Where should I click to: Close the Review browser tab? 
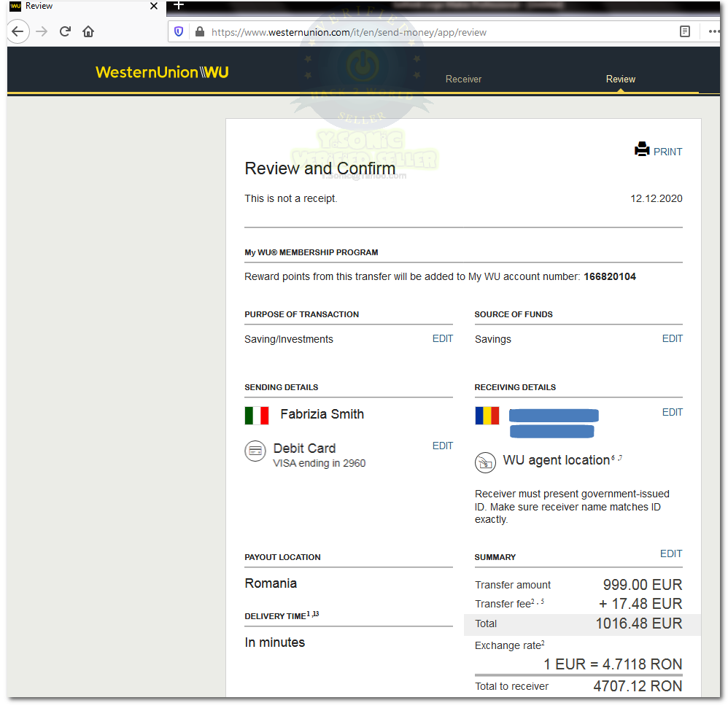pyautogui.click(x=154, y=6)
